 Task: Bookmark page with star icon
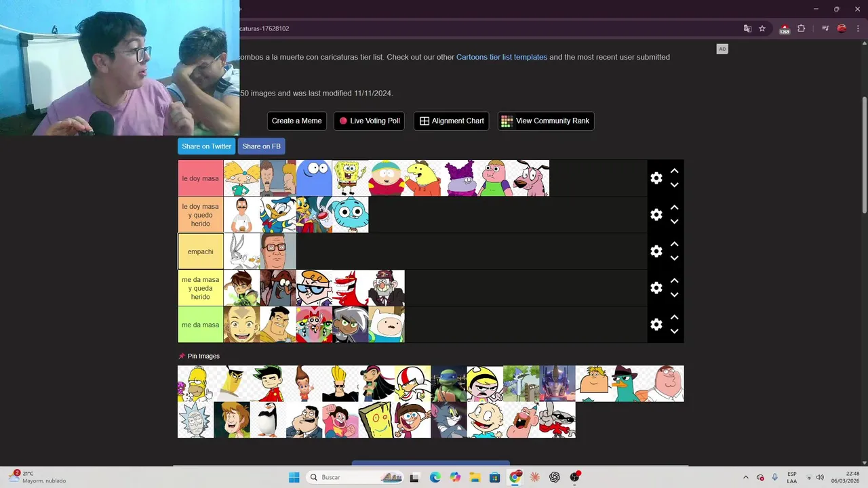pyautogui.click(x=762, y=28)
